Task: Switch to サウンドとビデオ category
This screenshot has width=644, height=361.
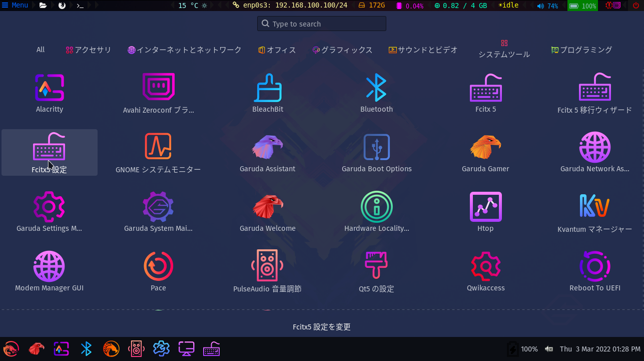Action: click(x=423, y=50)
